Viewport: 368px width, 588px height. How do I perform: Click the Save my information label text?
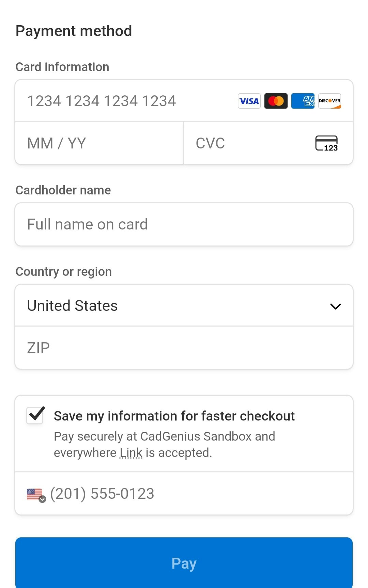(x=174, y=416)
